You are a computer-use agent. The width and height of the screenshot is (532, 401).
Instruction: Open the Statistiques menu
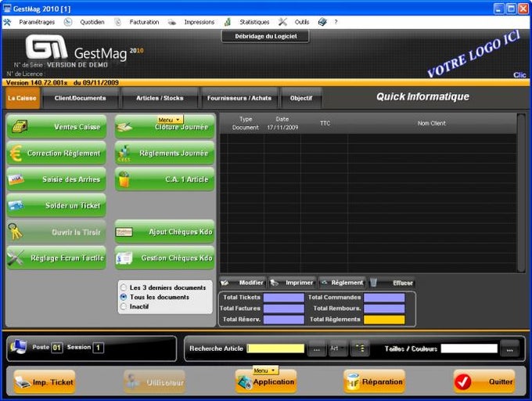pyautogui.click(x=254, y=22)
